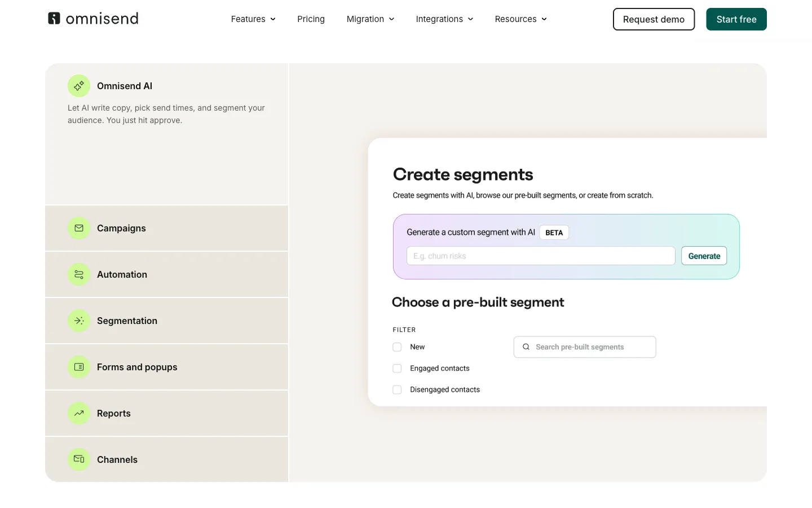
Task: Click the omnisend wordmark link
Action: pos(102,19)
